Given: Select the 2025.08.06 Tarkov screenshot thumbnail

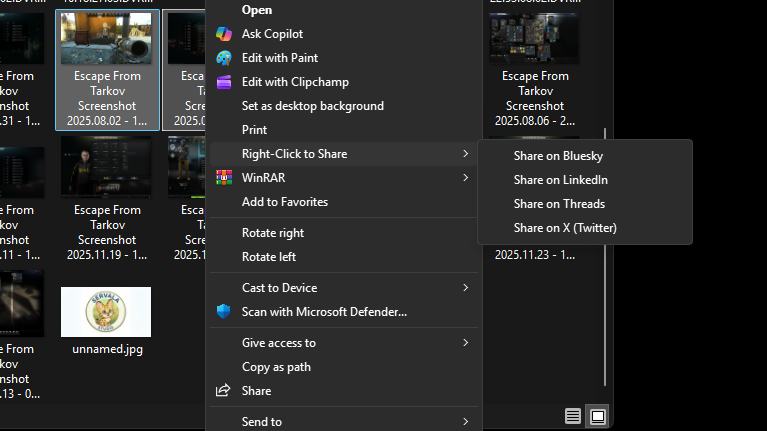Looking at the screenshot, I should [534, 39].
